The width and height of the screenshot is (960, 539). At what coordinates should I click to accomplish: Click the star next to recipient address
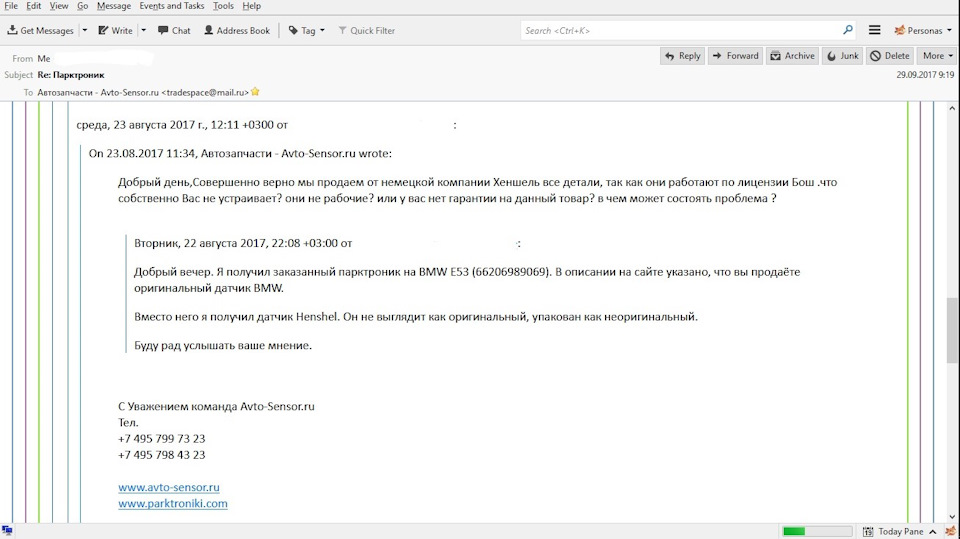tap(255, 92)
